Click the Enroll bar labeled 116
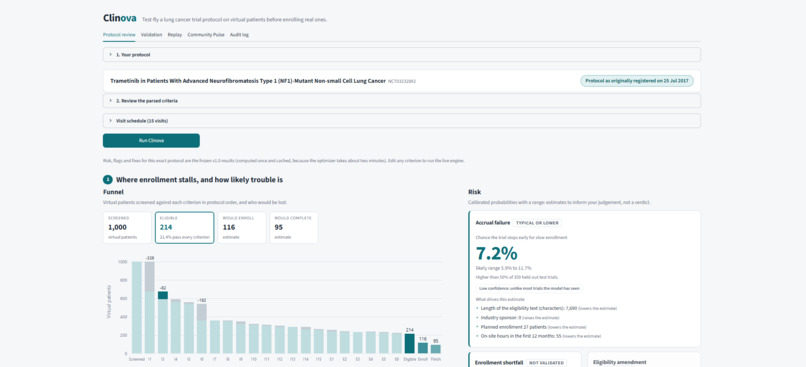Image resolution: width=806 pixels, height=367 pixels. click(x=423, y=348)
